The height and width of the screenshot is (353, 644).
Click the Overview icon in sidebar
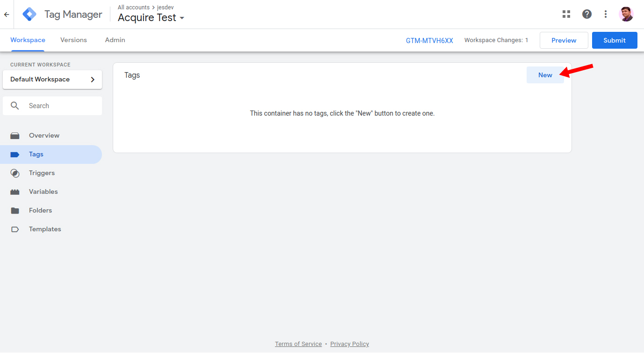click(15, 136)
